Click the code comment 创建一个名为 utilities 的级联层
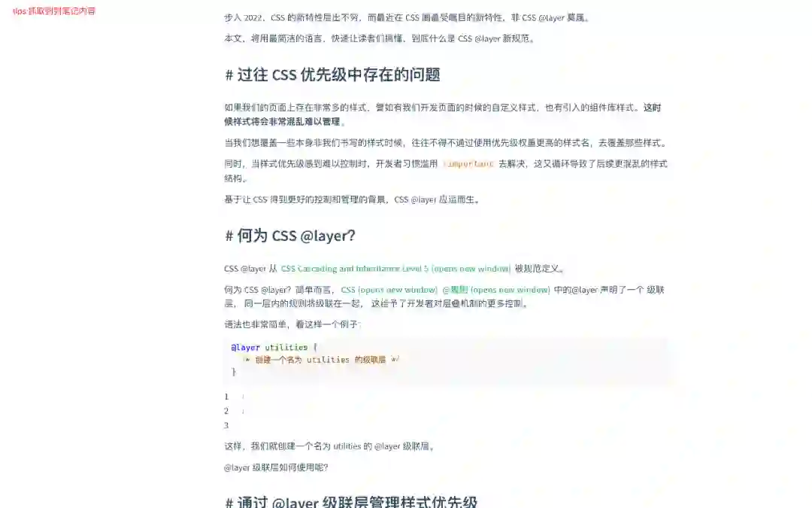This screenshot has height=508, width=812. [321, 360]
